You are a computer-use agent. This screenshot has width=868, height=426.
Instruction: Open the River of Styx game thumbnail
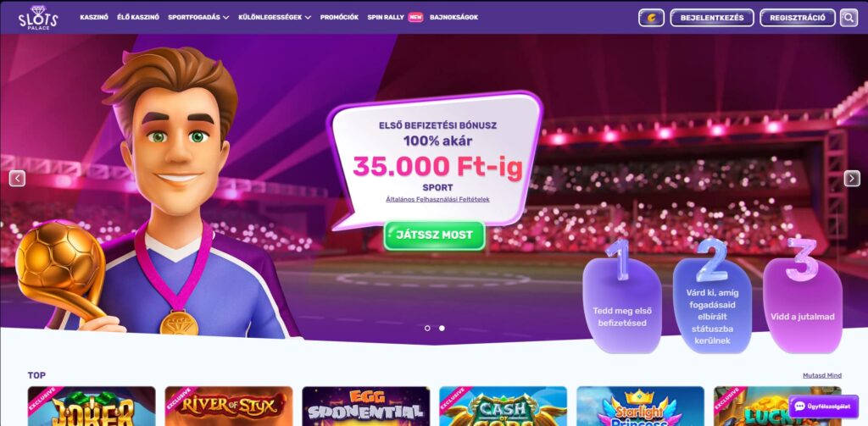(229, 406)
